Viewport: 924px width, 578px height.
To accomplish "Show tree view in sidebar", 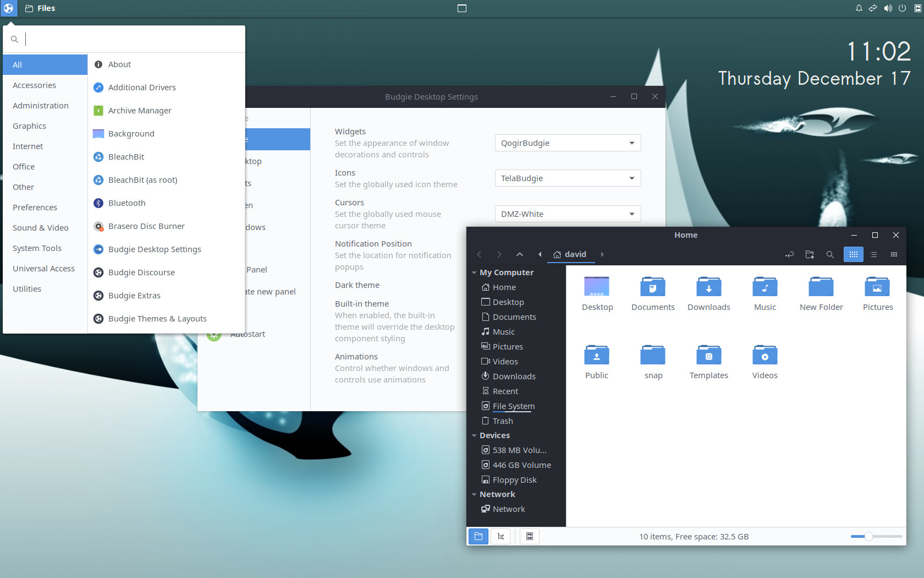I will pos(501,536).
